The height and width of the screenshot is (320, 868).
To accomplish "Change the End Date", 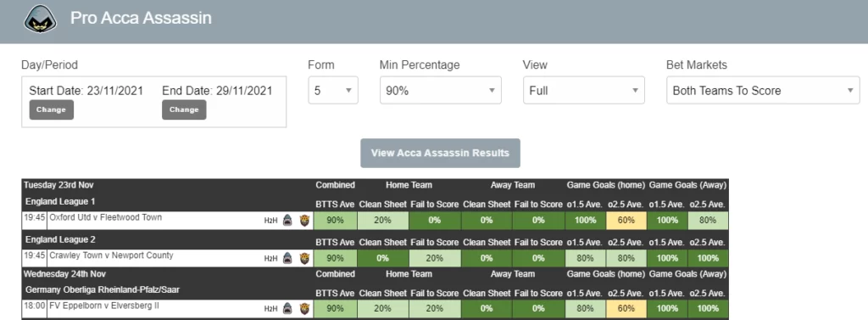I will click(184, 109).
